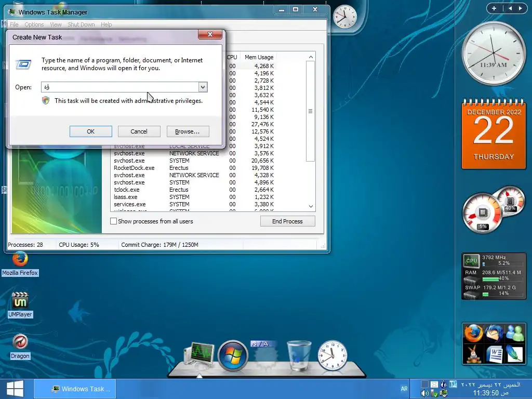Screen dimensions: 532x399
Task: Click the Windows orb in RocketDock
Action: tap(233, 355)
